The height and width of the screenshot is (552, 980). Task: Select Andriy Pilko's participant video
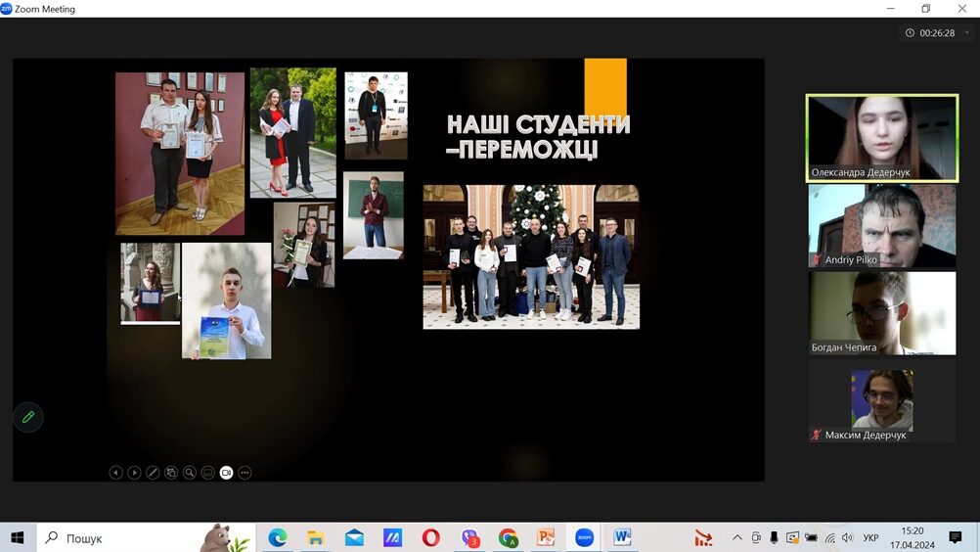(x=881, y=226)
